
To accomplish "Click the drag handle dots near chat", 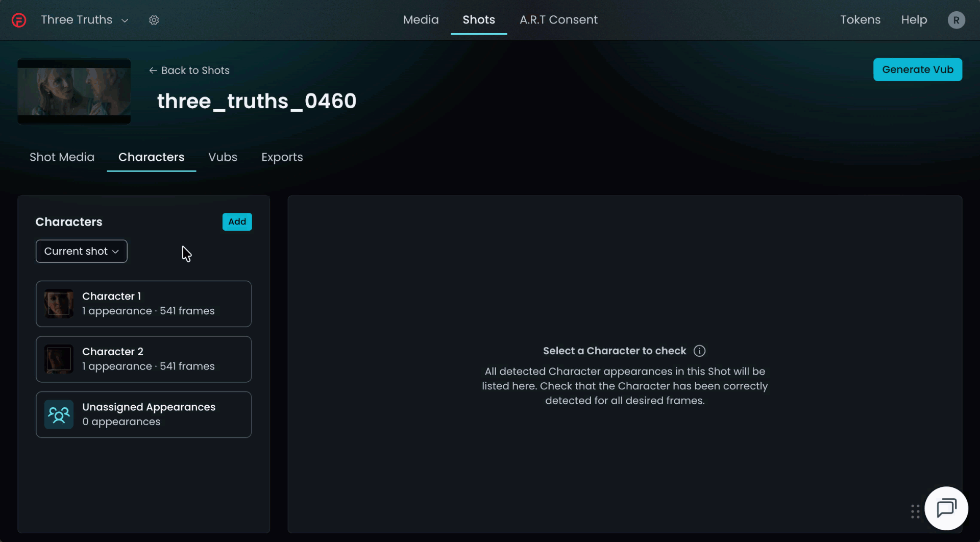I will [x=915, y=511].
